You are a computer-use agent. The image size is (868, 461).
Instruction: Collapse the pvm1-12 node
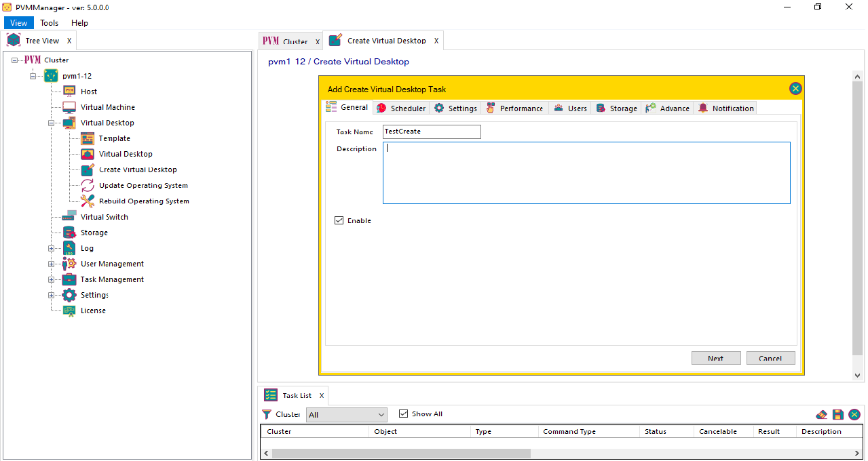coord(33,76)
